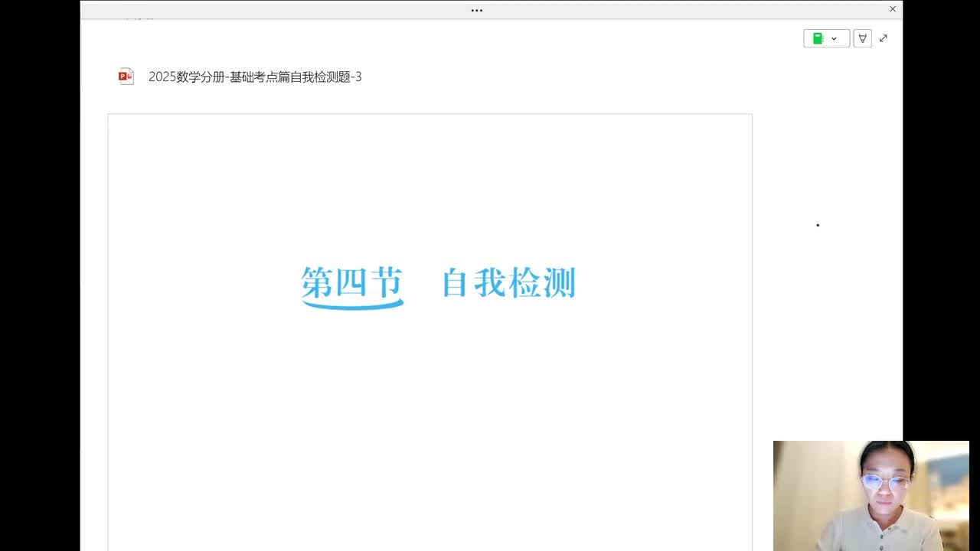The width and height of the screenshot is (980, 551).
Task: Toggle full-screen with the diagonal arrows icon
Action: tap(883, 38)
